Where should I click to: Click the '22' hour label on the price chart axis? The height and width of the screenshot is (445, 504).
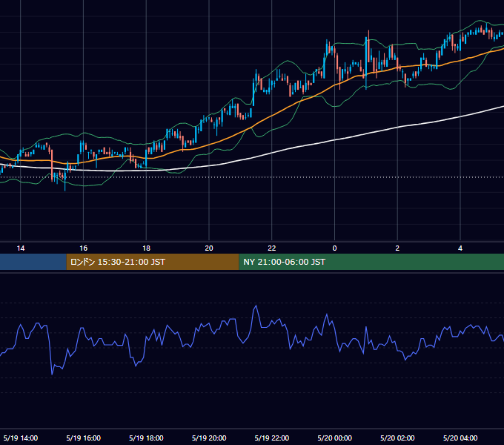coord(272,248)
